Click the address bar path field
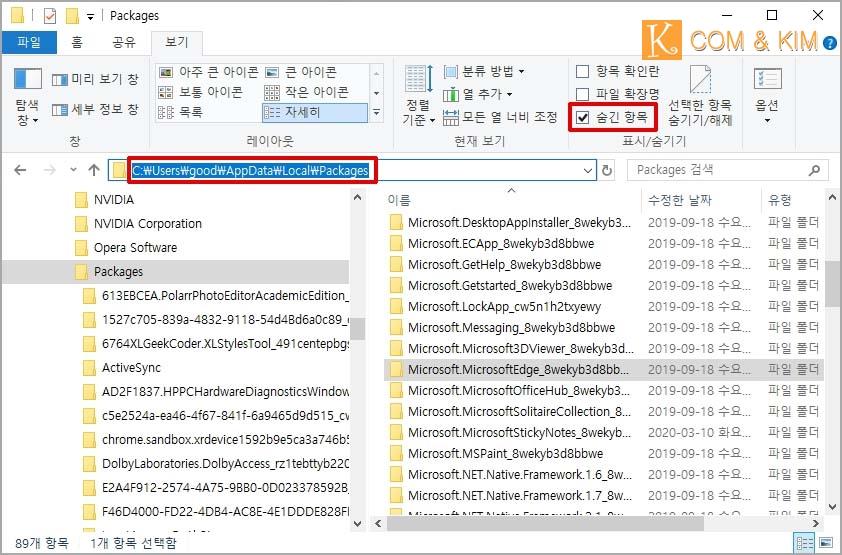The image size is (842, 555). click(352, 170)
